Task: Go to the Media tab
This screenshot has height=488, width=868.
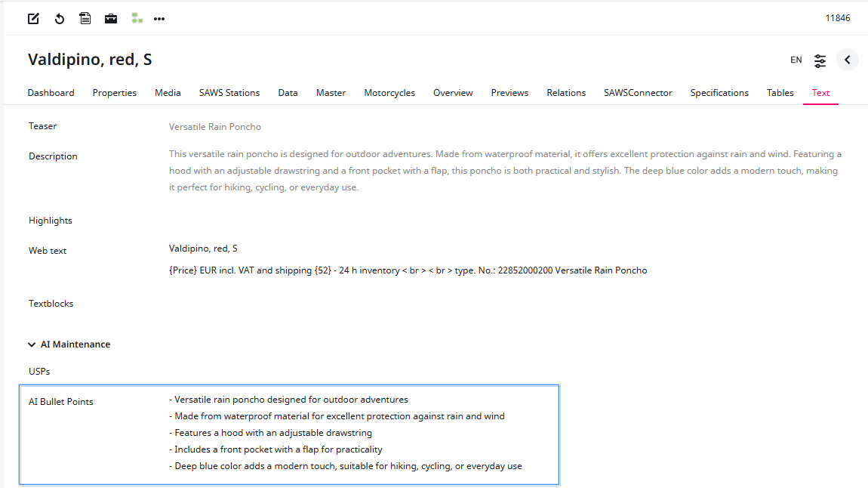Action: [x=168, y=93]
